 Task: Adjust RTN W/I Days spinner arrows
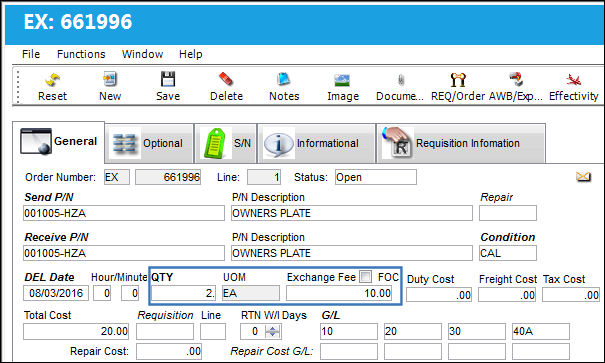click(273, 331)
